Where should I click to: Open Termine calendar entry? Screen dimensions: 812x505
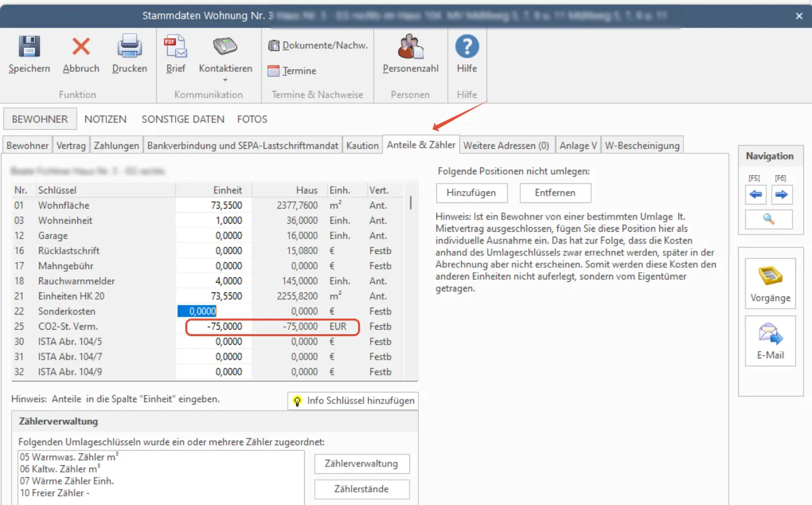point(292,71)
